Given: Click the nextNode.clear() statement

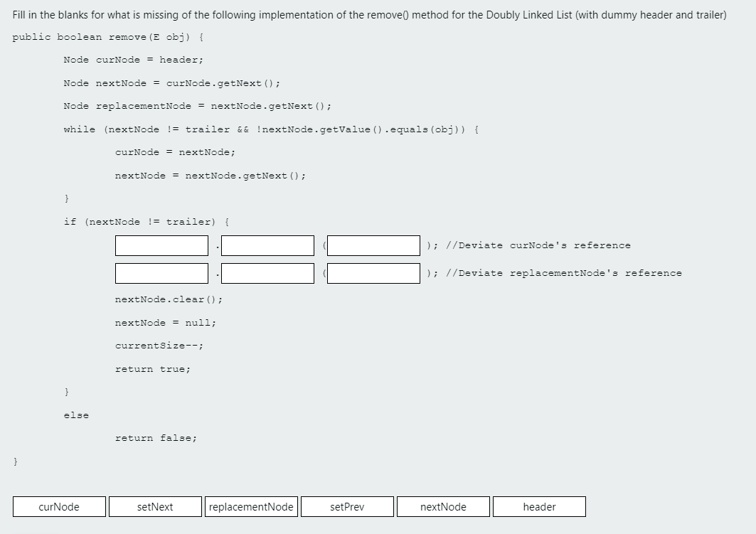Looking at the screenshot, I should pyautogui.click(x=166, y=299).
